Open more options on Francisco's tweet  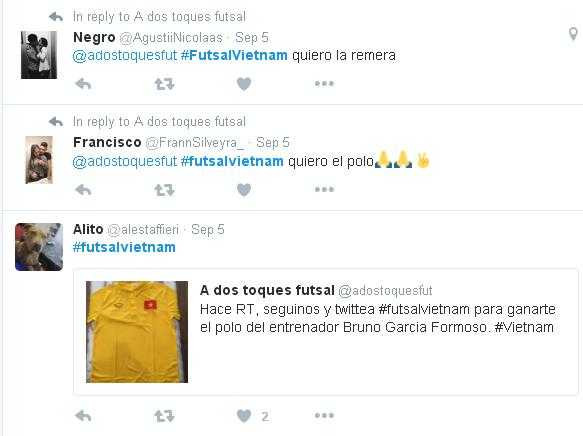tap(324, 190)
